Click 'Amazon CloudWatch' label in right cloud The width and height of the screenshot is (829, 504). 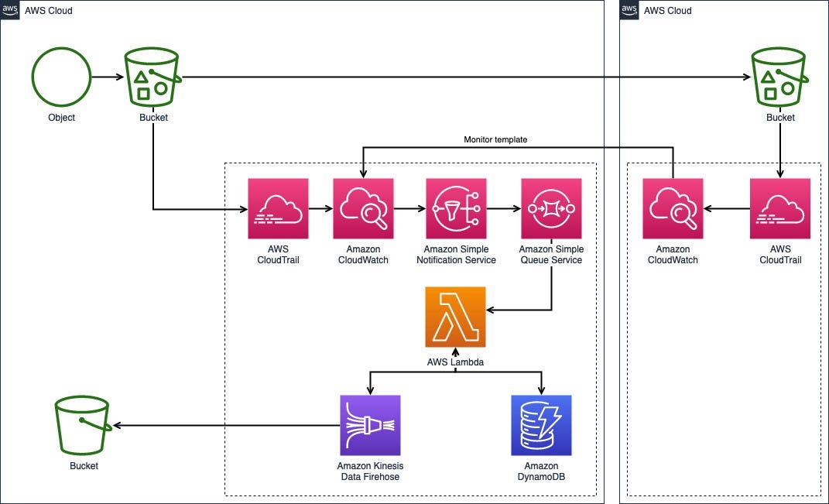tap(673, 255)
